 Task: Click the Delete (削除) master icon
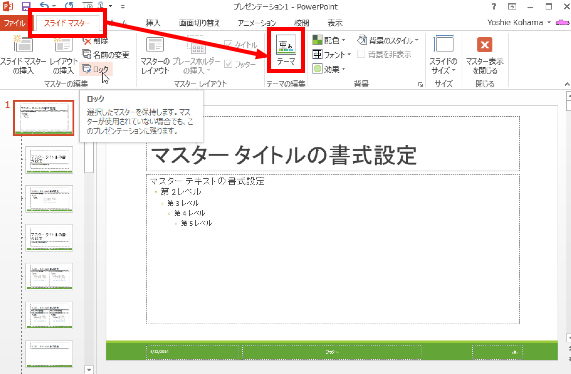click(87, 41)
